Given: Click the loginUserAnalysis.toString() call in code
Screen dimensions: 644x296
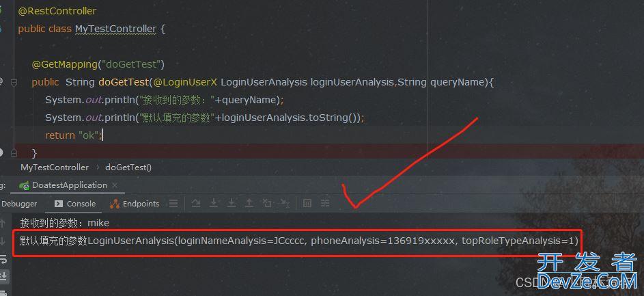Looking at the screenshot, I should tap(291, 118).
